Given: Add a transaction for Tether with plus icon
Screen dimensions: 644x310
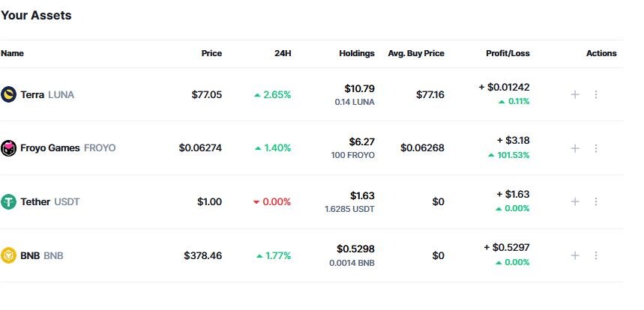Looking at the screenshot, I should [x=575, y=201].
